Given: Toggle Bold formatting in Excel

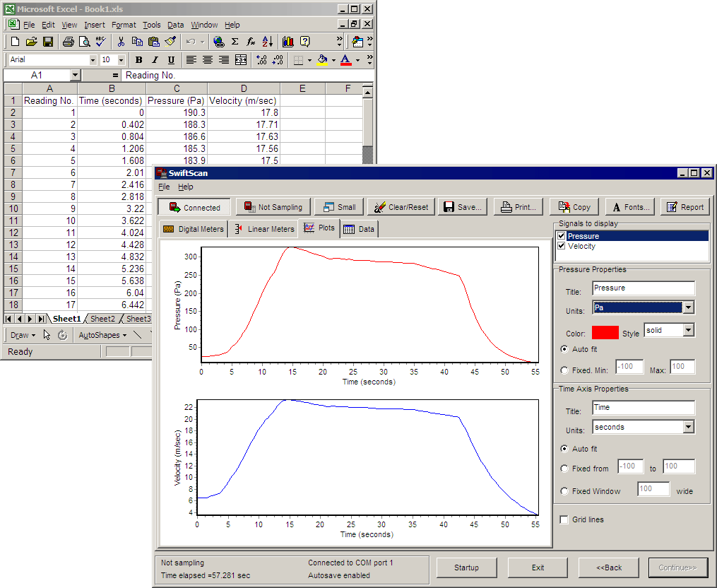Looking at the screenshot, I should [138, 60].
